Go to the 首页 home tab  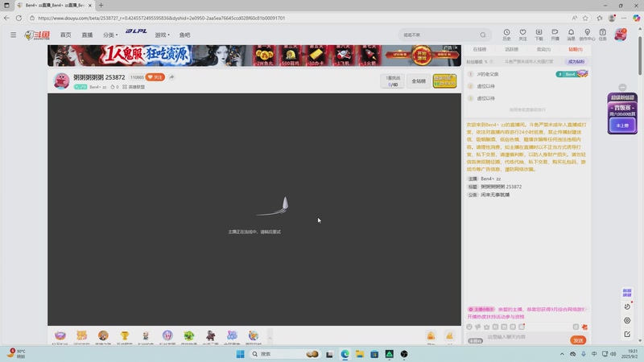[66, 35]
